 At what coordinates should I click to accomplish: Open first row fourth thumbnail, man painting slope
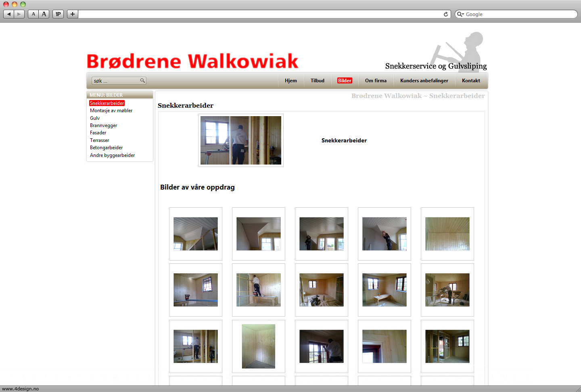(385, 234)
